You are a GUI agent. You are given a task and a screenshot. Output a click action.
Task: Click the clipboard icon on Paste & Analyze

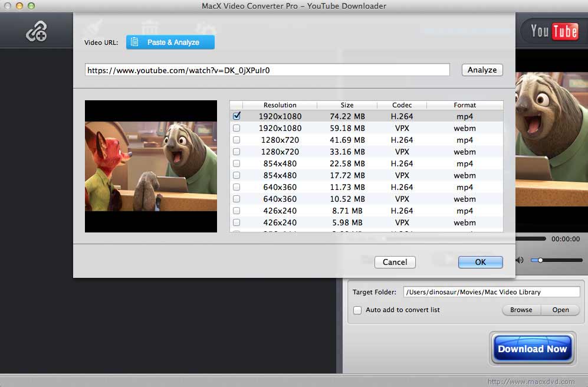click(134, 42)
